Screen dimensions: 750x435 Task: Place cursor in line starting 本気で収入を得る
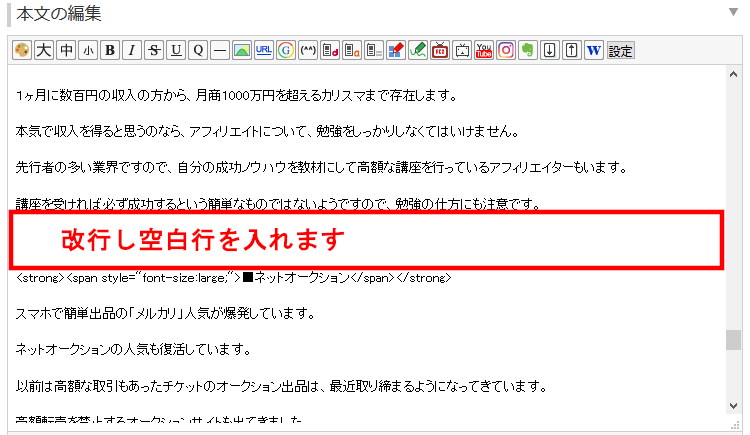268,132
